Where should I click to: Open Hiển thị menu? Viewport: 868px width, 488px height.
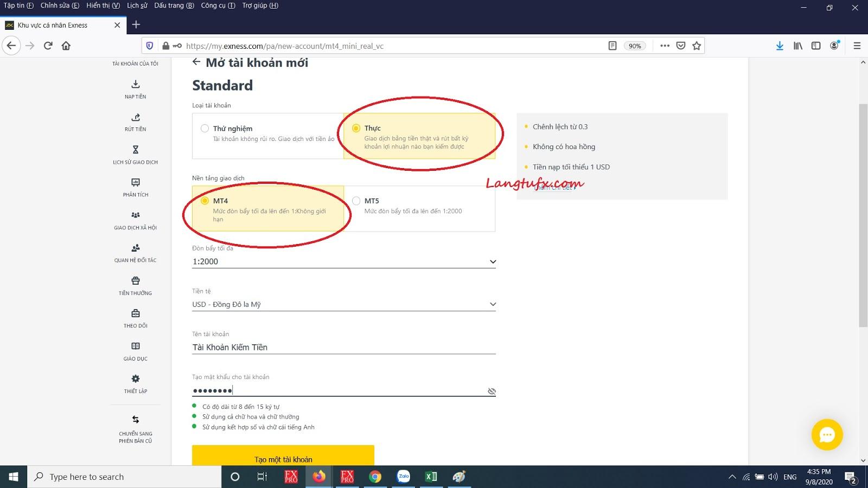coord(103,5)
